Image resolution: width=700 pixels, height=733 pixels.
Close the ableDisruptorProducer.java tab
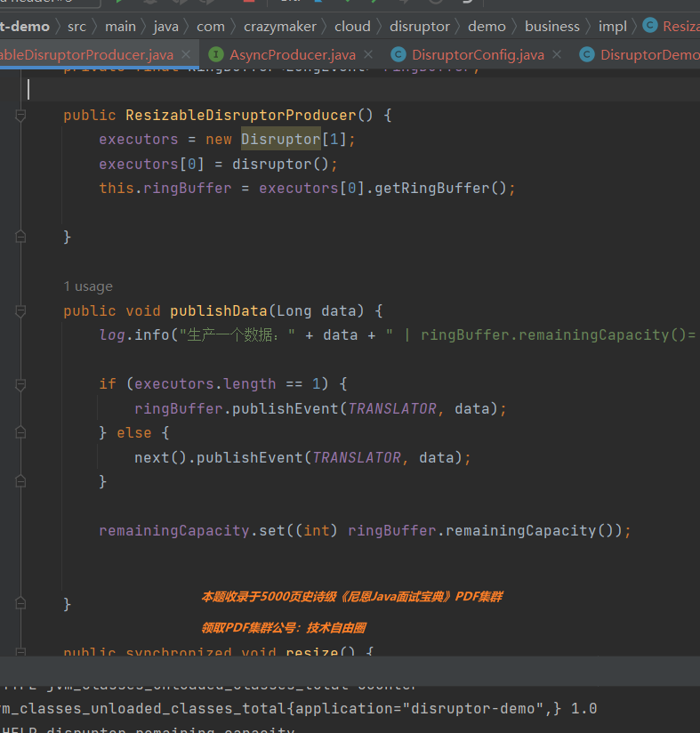[x=186, y=54]
